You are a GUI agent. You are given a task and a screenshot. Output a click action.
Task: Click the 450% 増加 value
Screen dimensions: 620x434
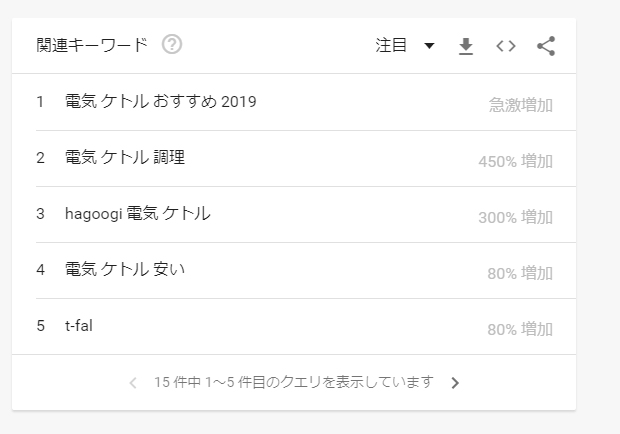(515, 161)
